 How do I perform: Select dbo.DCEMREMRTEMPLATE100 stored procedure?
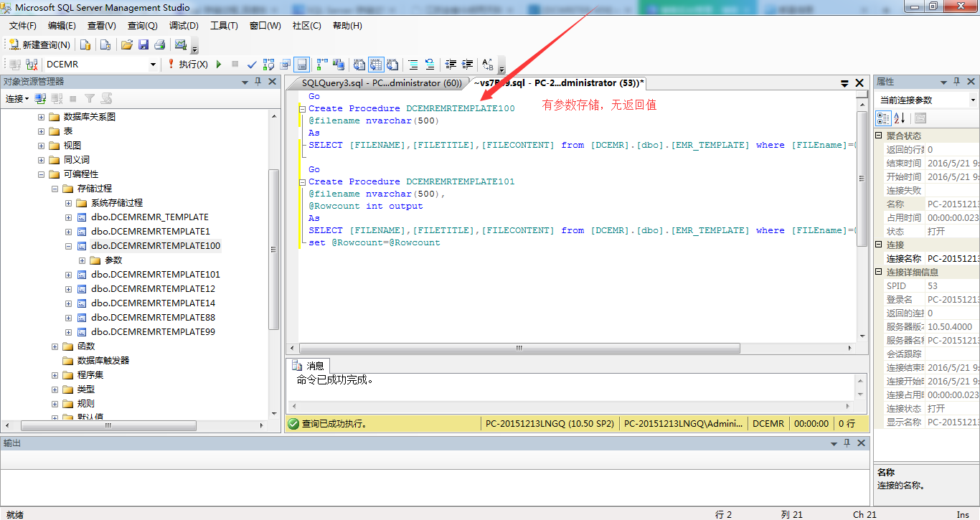(156, 246)
